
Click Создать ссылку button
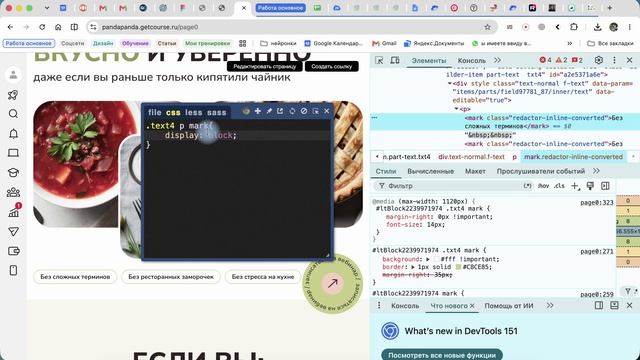(331, 66)
